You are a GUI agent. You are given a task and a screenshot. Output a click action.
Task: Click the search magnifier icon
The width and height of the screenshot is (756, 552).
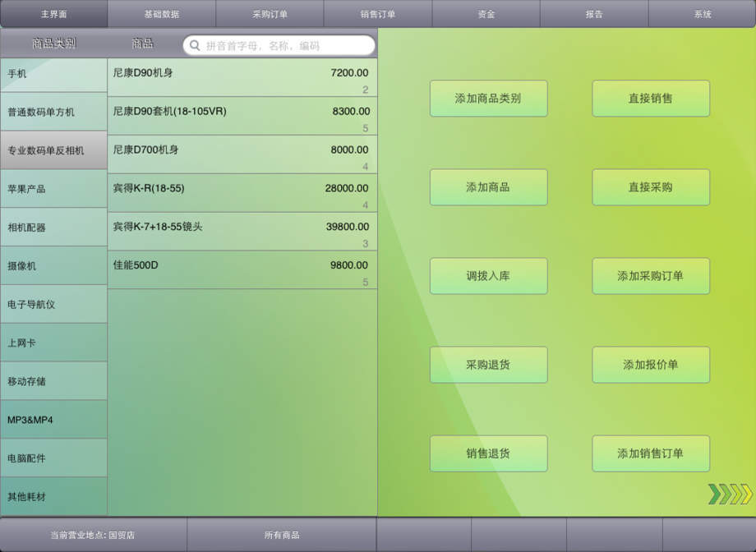pos(195,46)
